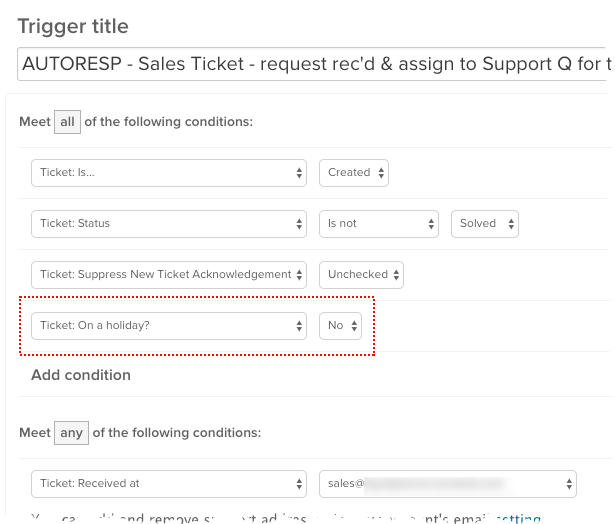This screenshot has width=615, height=524.
Task: Open the 'Solved' status value dropdown
Action: click(484, 223)
